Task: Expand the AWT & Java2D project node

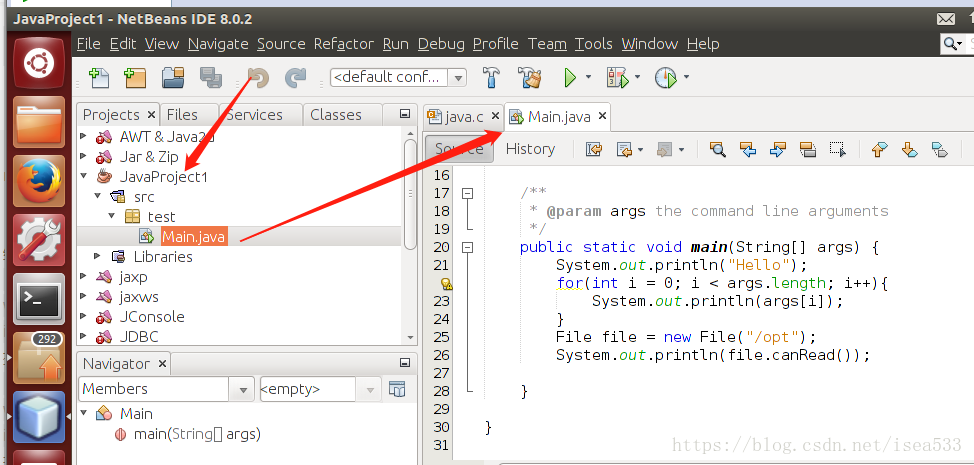Action: [x=83, y=136]
